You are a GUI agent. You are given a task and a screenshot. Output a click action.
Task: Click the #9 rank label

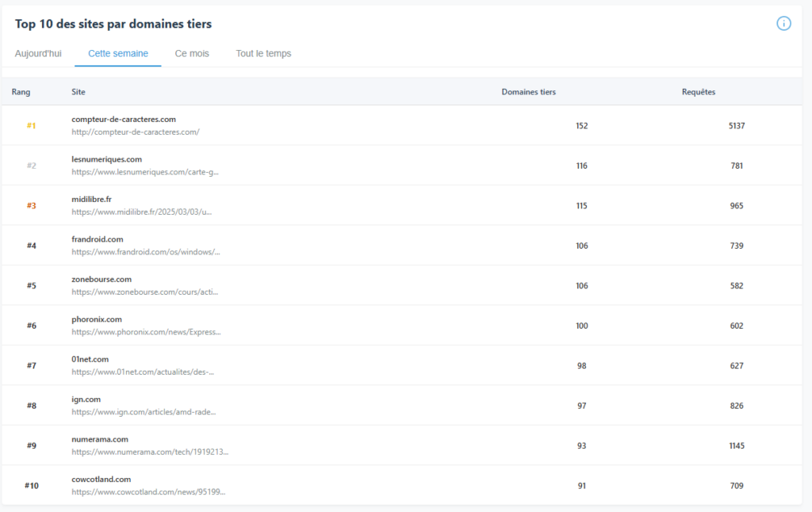(32, 445)
